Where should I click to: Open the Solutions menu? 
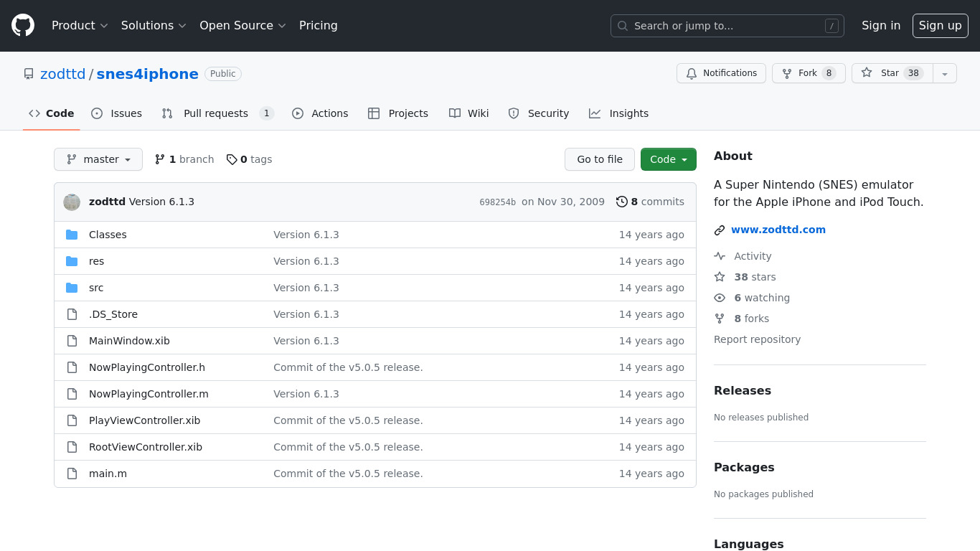154,25
